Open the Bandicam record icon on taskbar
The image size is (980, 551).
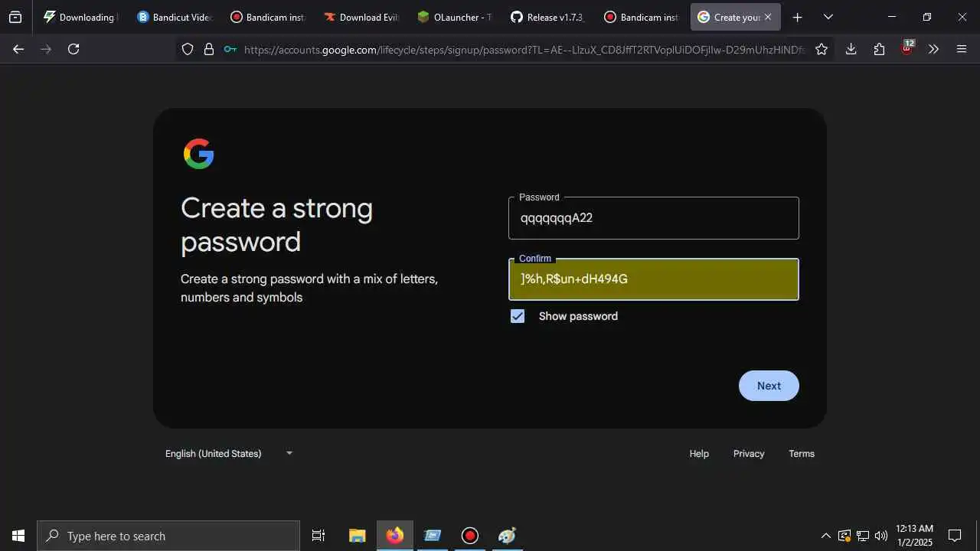click(470, 536)
